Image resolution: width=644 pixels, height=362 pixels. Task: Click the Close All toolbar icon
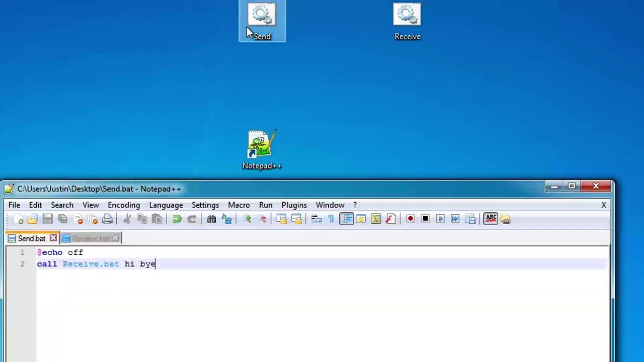(x=93, y=219)
